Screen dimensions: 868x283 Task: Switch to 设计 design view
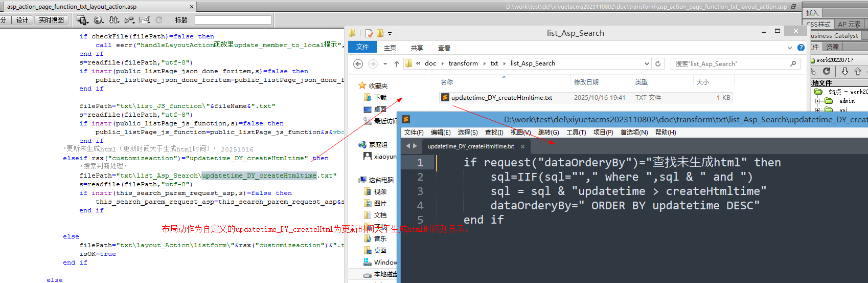point(22,20)
